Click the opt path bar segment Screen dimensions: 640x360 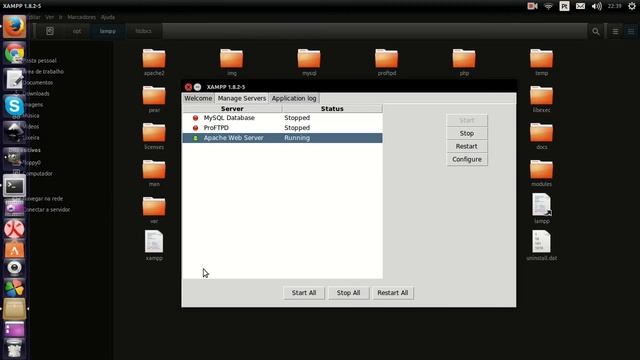77,31
